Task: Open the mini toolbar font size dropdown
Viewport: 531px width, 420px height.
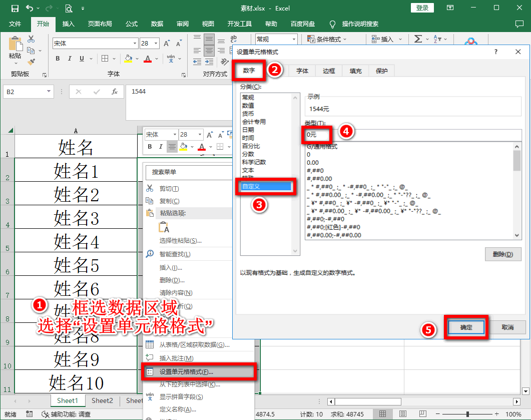Action: pyautogui.click(x=200, y=135)
